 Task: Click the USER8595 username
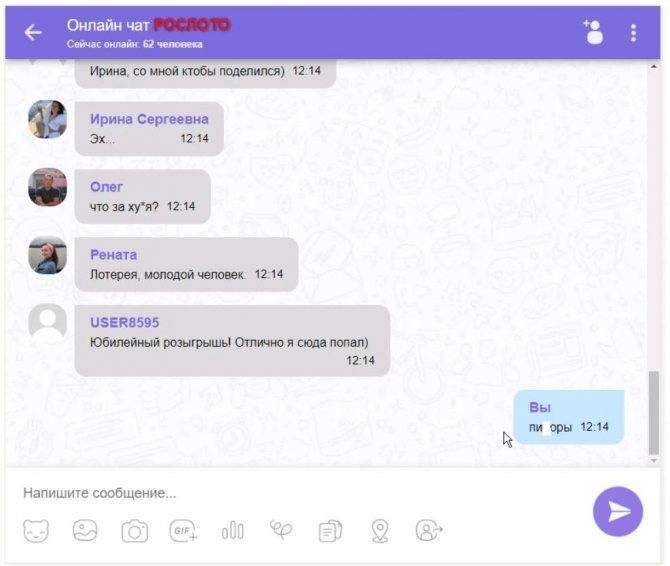(x=124, y=323)
